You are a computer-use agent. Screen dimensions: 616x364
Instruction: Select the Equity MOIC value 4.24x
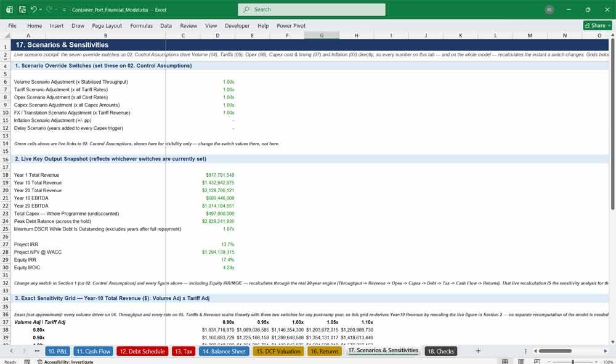coord(217,267)
